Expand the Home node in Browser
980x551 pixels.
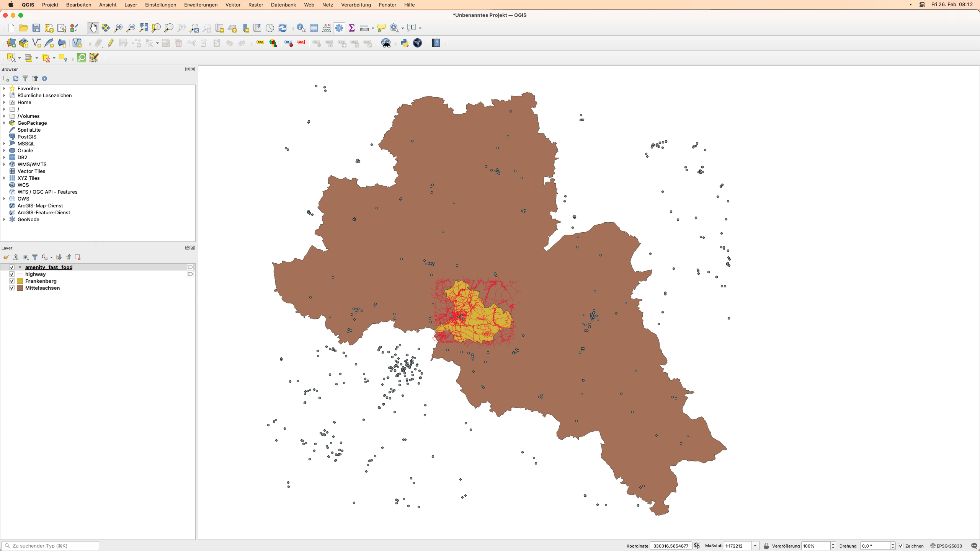click(4, 102)
